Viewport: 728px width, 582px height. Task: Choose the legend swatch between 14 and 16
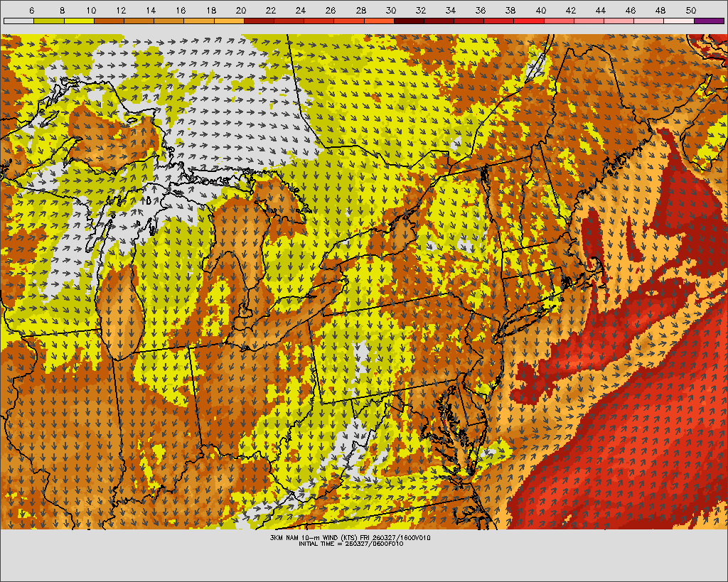tap(168, 21)
